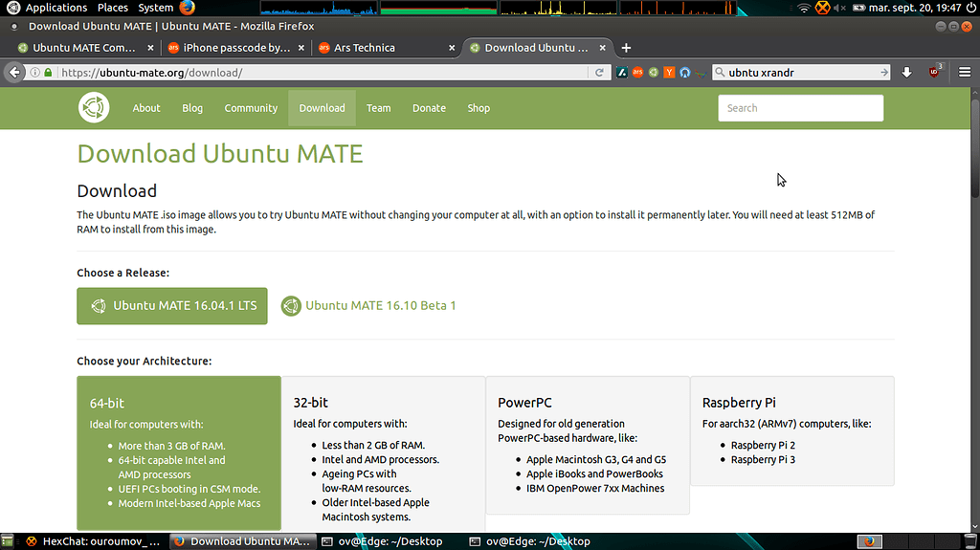Select the Ubuntu MATE 16.04.1 LTS release
980x550 pixels.
172,306
